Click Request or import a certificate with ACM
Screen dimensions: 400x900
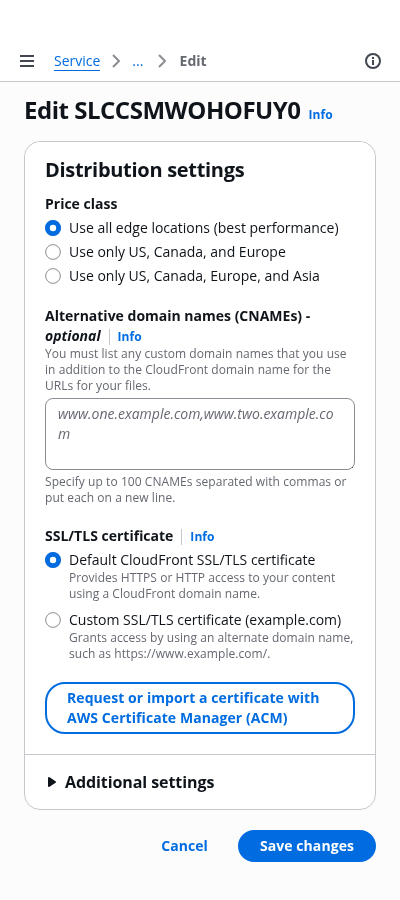point(200,708)
